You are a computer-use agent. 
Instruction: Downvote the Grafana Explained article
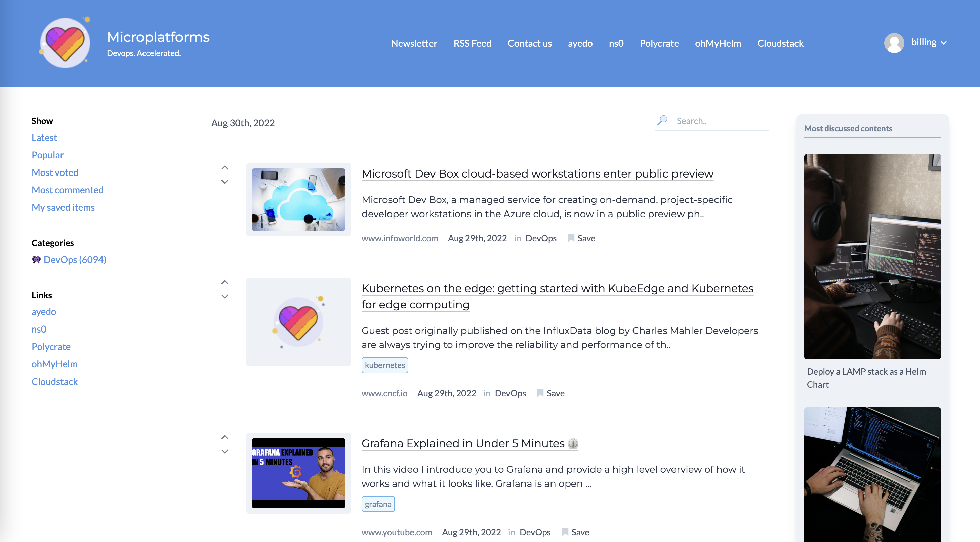point(225,451)
